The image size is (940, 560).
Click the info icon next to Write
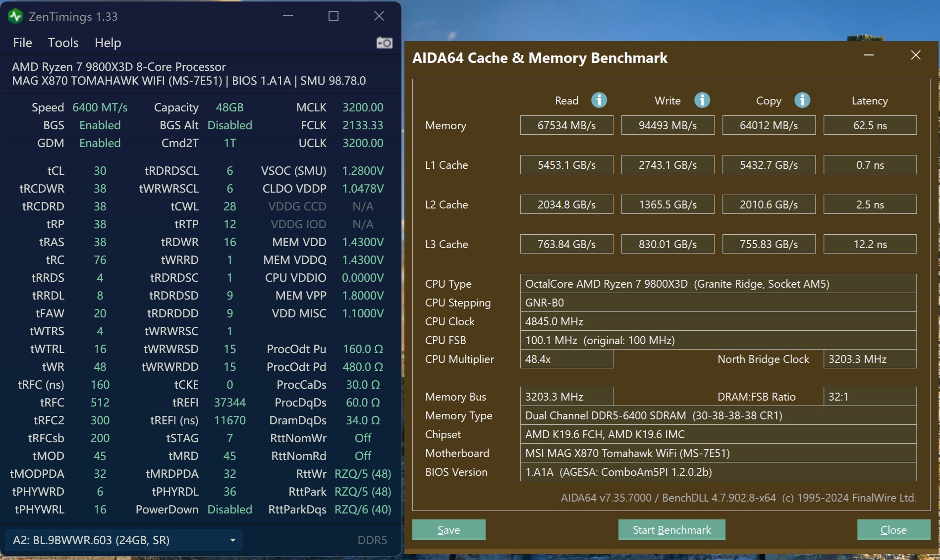point(702,100)
